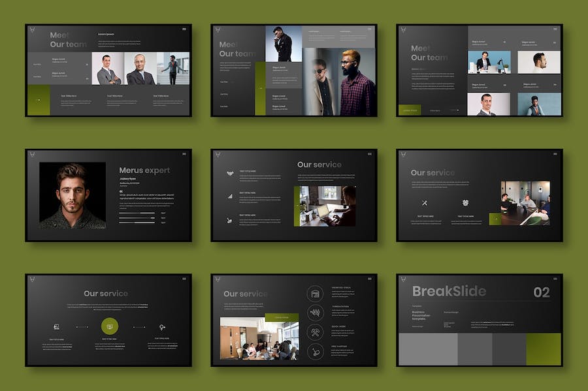Screen dimensions: 588x391
Task: Click the green button below the Meet Our team text with four portraits
Action: pos(410,110)
